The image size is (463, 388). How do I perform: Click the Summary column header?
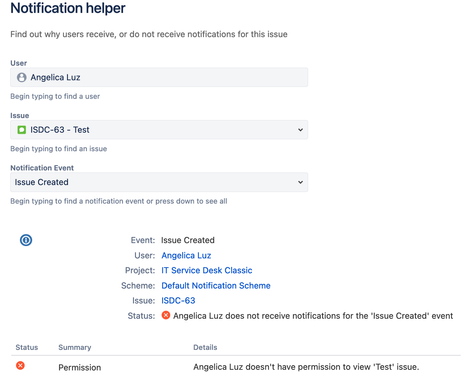coord(75,347)
